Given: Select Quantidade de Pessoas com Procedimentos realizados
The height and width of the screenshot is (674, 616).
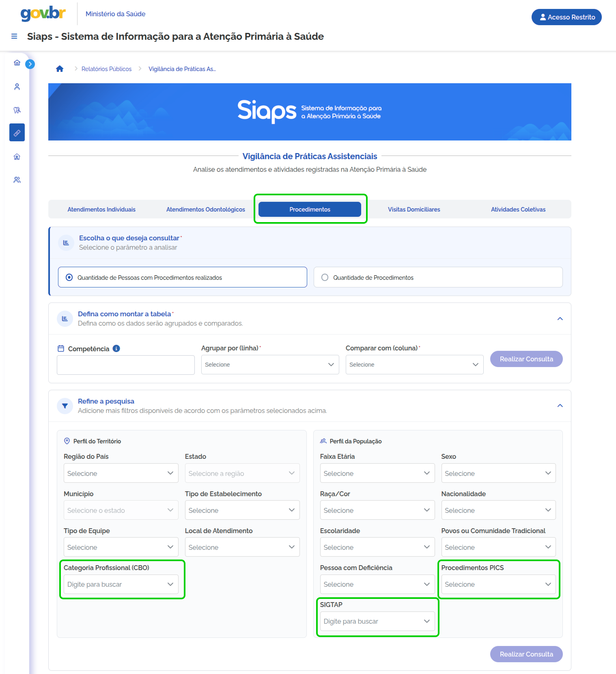Looking at the screenshot, I should coord(182,277).
